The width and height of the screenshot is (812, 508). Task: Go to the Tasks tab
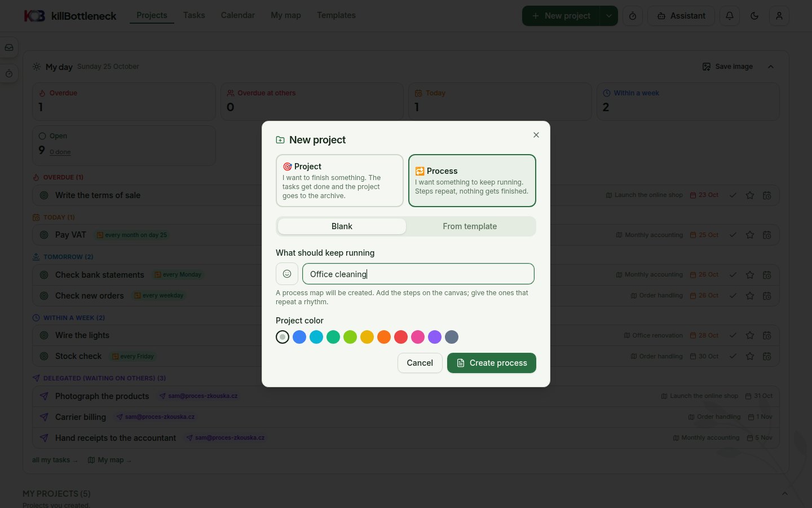[194, 15]
